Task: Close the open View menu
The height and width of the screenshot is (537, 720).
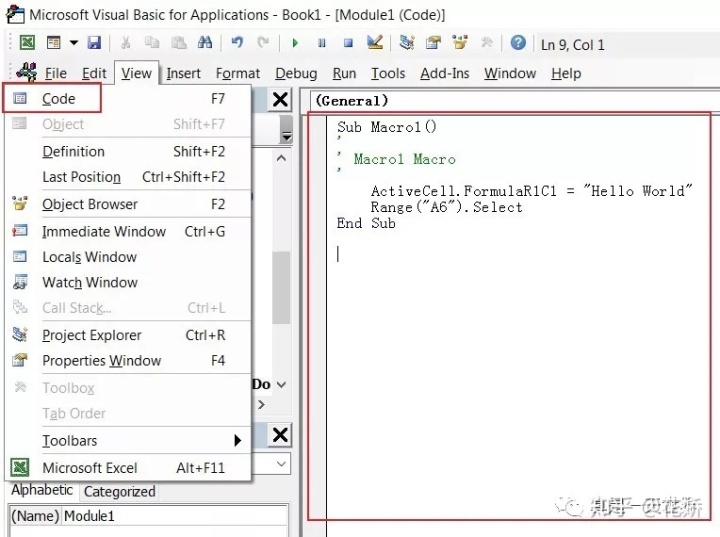Action: 136,73
